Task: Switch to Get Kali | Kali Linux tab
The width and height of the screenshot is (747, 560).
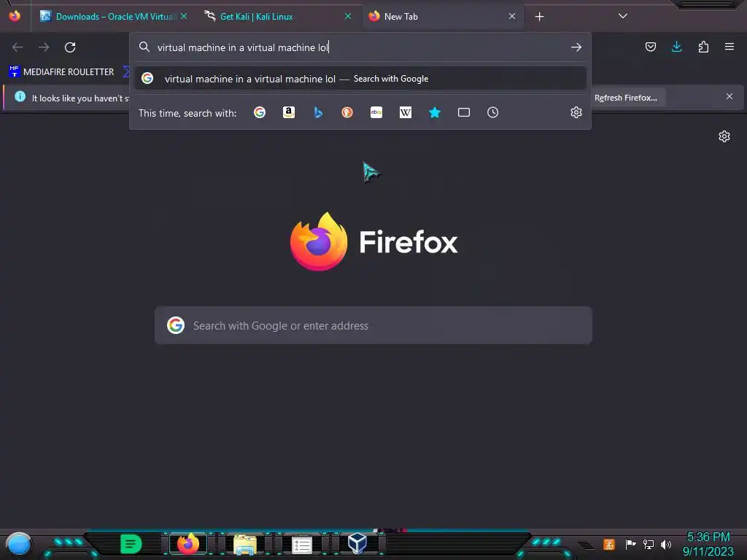Action: point(277,17)
